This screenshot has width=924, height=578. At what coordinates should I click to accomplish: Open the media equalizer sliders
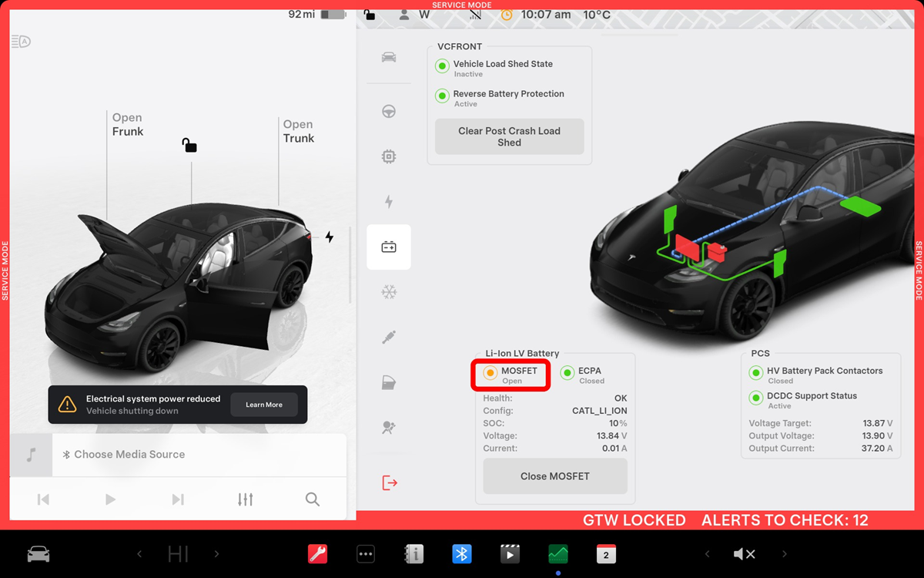pyautogui.click(x=245, y=499)
